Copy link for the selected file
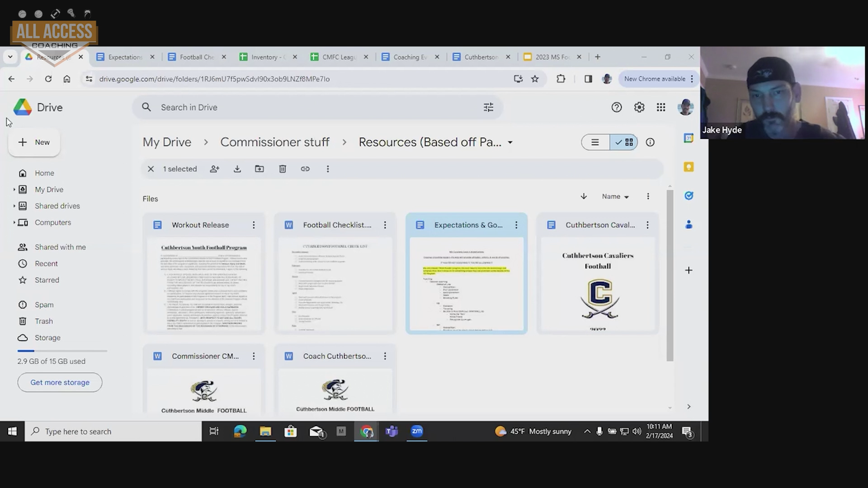Viewport: 868px width, 488px height. 305,169
